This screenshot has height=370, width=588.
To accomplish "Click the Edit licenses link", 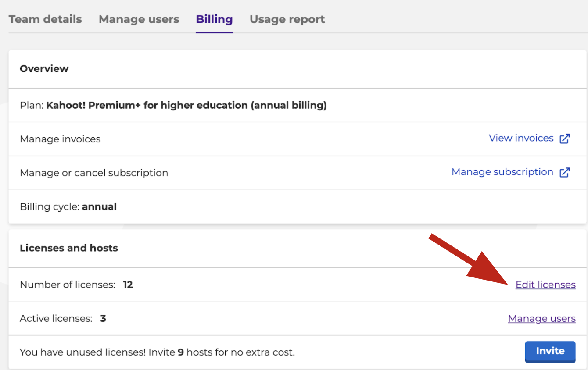I will (x=545, y=285).
